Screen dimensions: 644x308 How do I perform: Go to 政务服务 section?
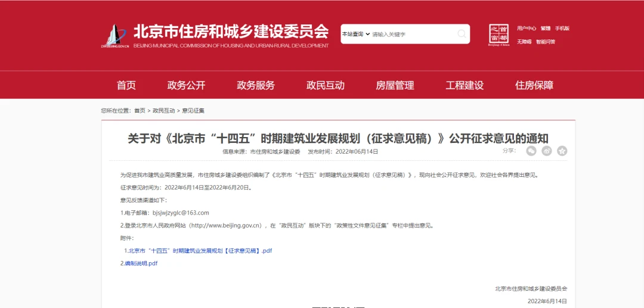point(256,85)
